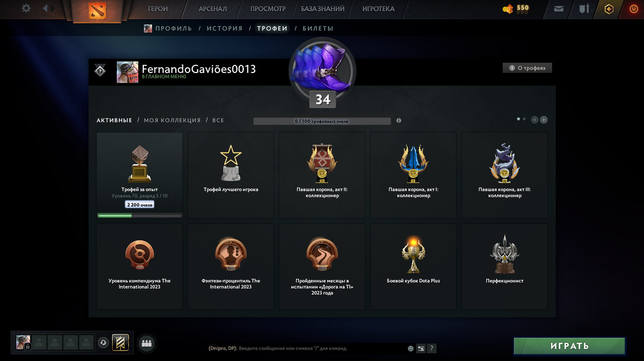This screenshot has width=644, height=361.
Task: Click the first trophy page indicator dot
Action: [x=519, y=119]
